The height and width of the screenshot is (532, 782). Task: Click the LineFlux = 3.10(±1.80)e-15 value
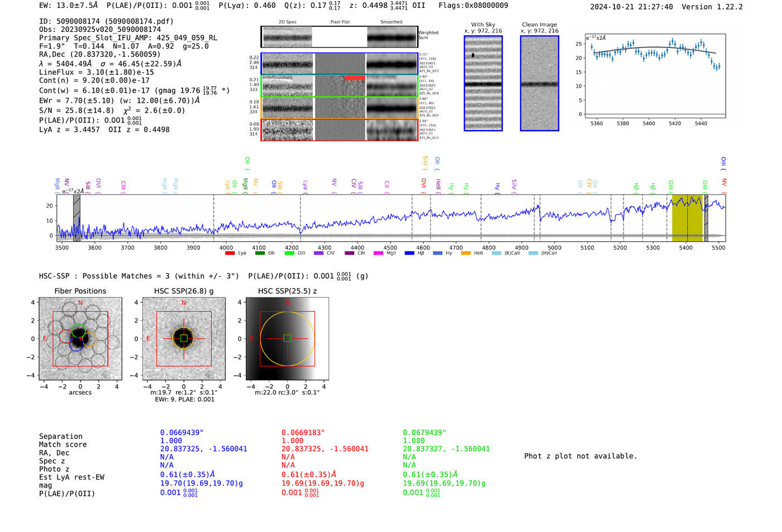tap(97, 72)
